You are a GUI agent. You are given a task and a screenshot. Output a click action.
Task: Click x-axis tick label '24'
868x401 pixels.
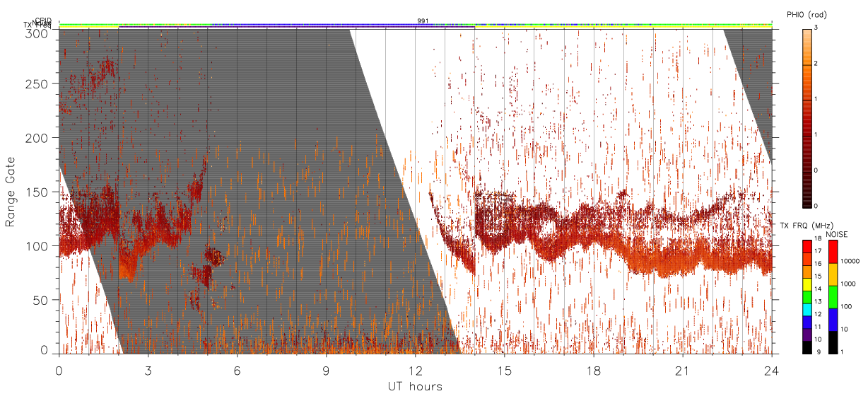772,371
